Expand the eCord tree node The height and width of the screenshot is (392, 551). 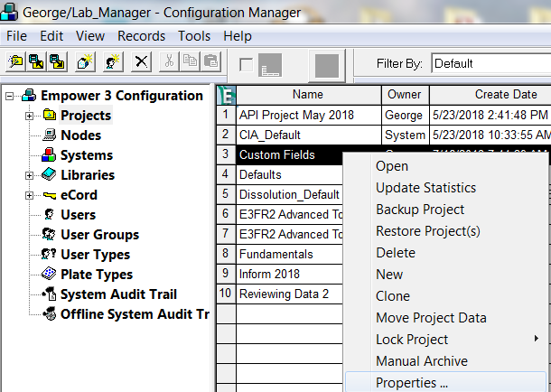[x=30, y=195]
